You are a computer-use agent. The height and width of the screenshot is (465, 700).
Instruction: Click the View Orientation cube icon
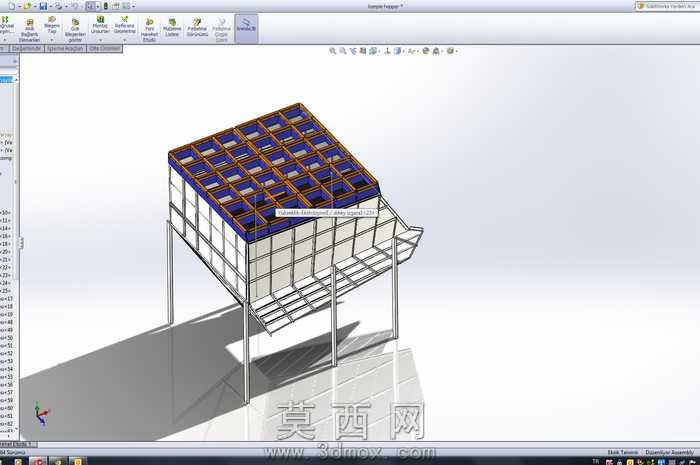pyautogui.click(x=373, y=51)
